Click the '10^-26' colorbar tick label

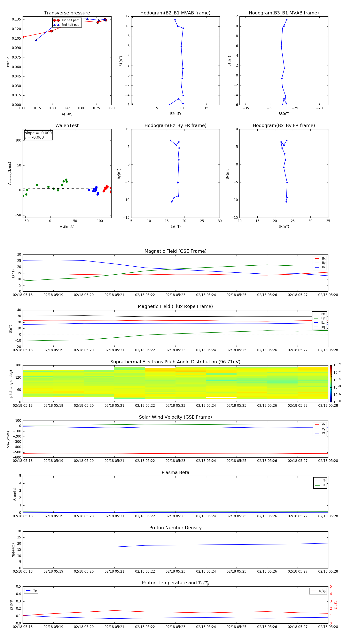pyautogui.click(x=337, y=365)
